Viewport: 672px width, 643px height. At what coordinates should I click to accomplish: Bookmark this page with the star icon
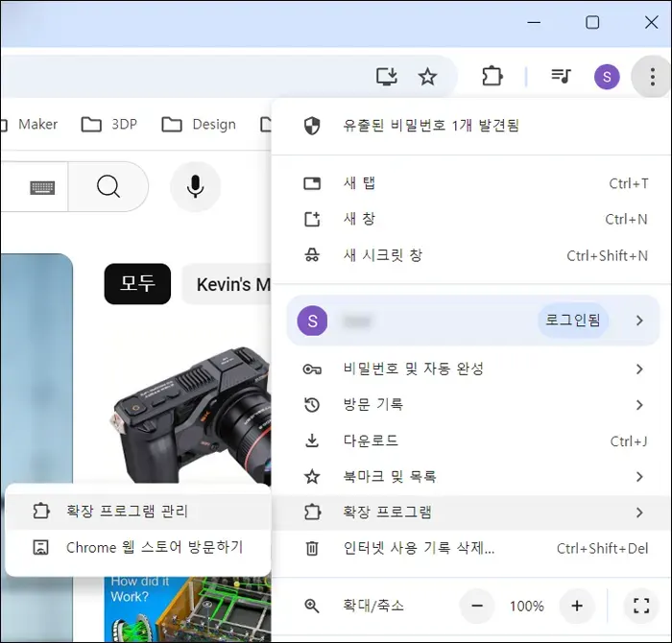[427, 77]
